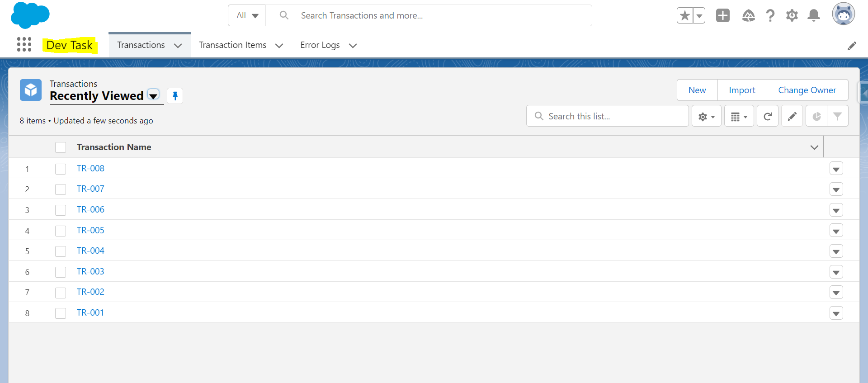Image resolution: width=868 pixels, height=383 pixels.
Task: Check the box for TR-008
Action: 61,169
